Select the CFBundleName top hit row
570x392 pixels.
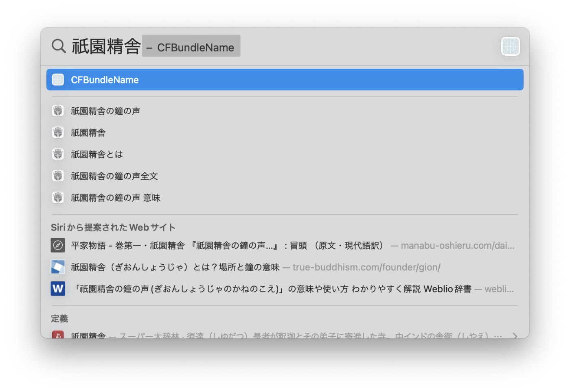(x=285, y=80)
